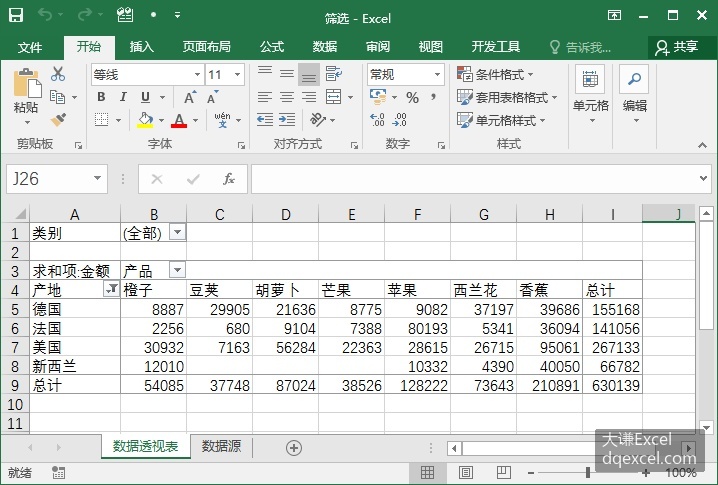Expand the formula bar chevron
Image resolution: width=718 pixels, height=485 pixels.
point(703,178)
